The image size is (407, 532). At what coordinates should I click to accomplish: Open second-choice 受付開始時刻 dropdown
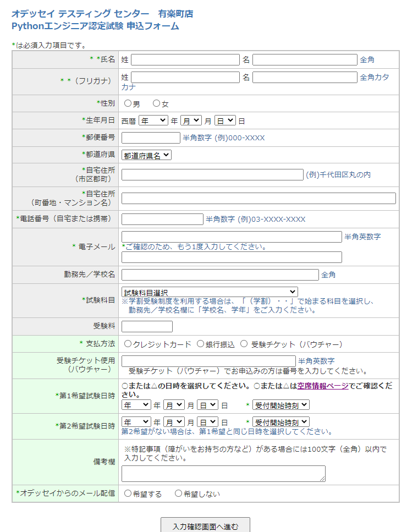[281, 422]
